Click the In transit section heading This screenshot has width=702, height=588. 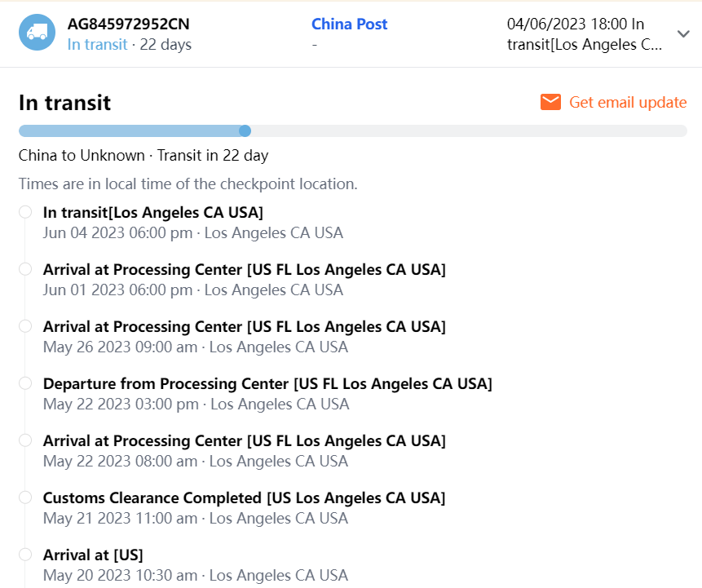point(64,103)
